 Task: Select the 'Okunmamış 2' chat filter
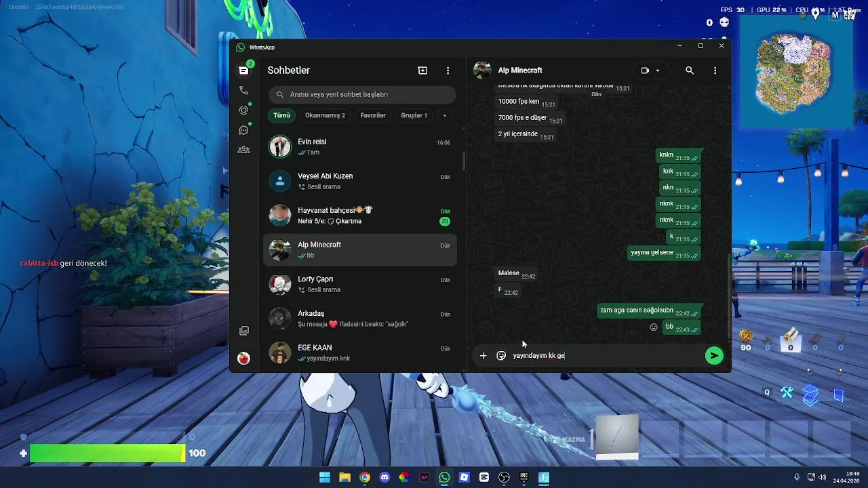pyautogui.click(x=325, y=115)
